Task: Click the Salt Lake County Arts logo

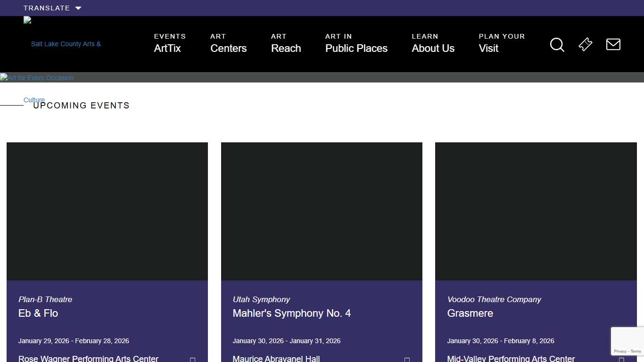Action: click(66, 44)
